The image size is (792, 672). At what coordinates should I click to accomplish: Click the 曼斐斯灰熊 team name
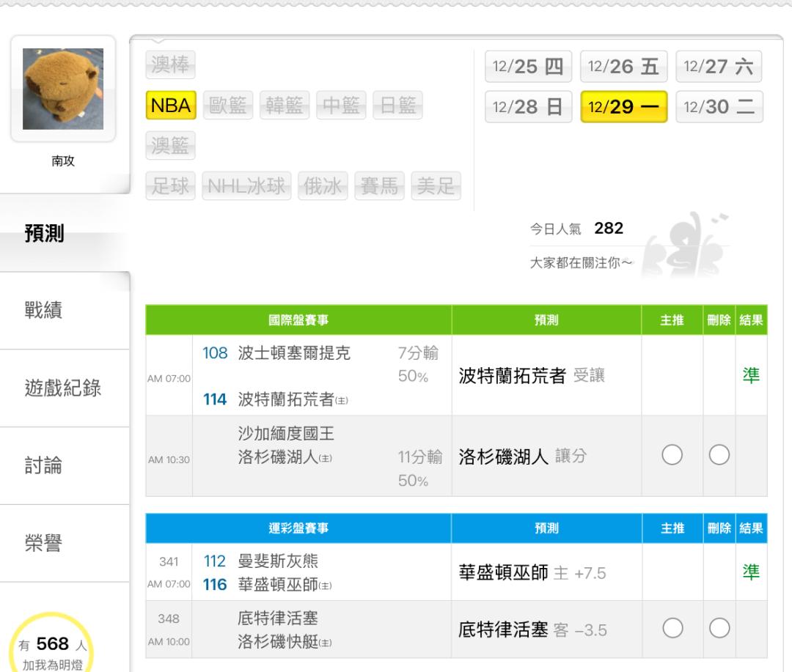click(x=278, y=562)
